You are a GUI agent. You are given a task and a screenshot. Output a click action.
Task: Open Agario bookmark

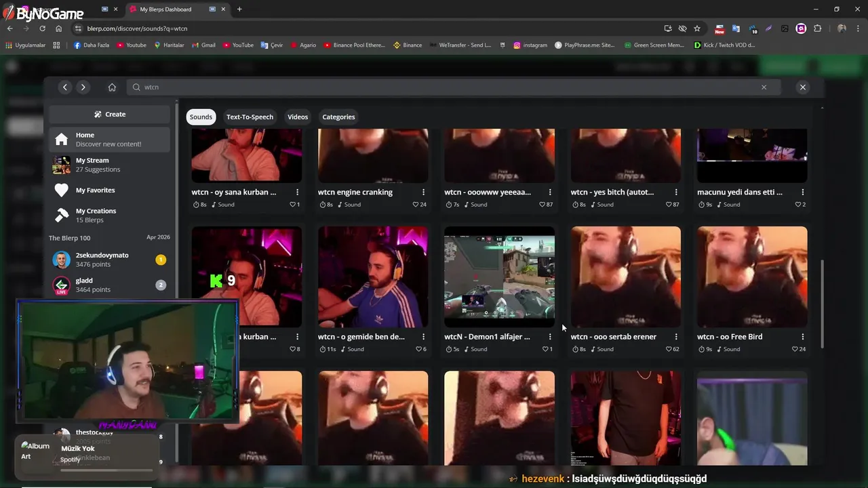tap(303, 45)
